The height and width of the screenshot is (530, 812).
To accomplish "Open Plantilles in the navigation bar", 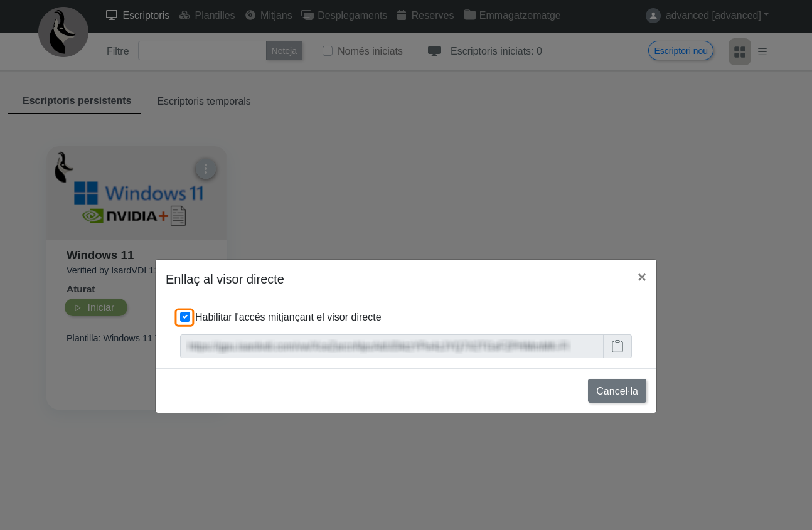I will pyautogui.click(x=206, y=16).
